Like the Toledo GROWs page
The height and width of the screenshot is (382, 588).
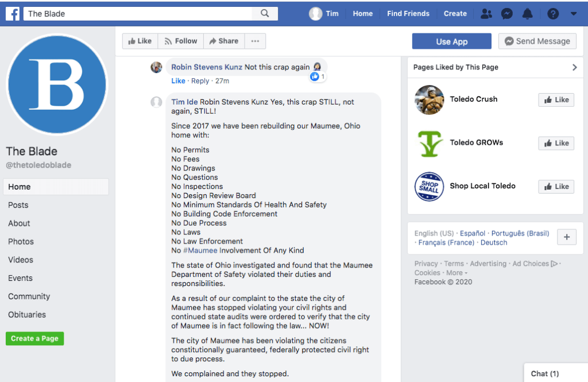tap(556, 143)
